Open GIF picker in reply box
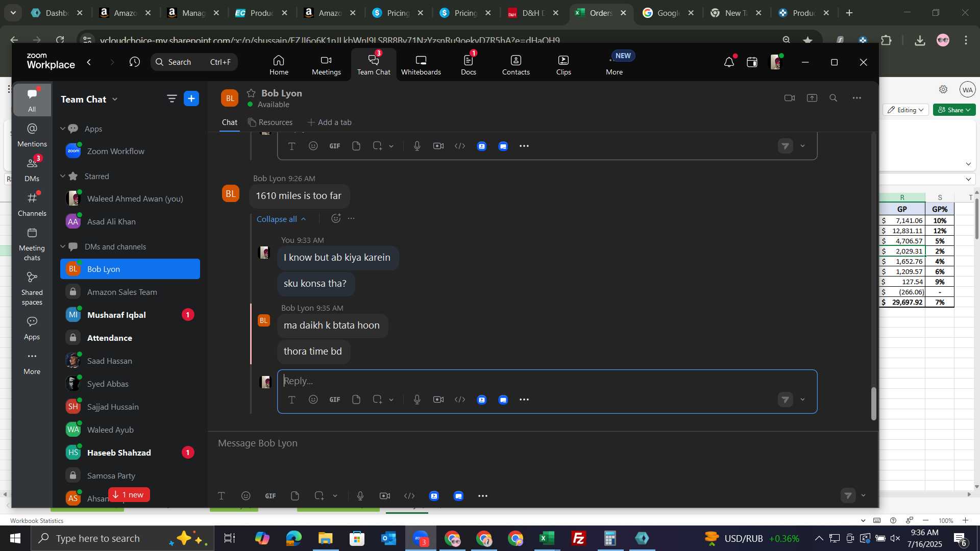Screen dimensions: 980x551 coord(335,399)
